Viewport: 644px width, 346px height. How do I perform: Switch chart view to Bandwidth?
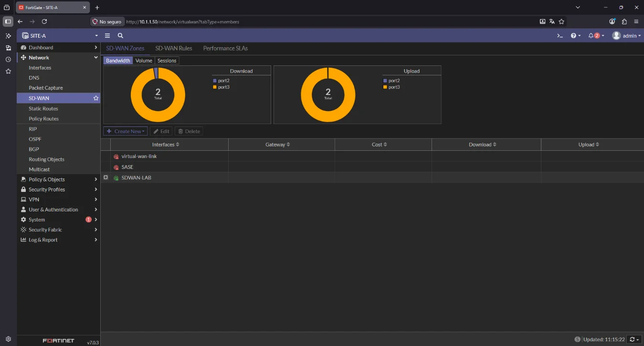pyautogui.click(x=118, y=61)
